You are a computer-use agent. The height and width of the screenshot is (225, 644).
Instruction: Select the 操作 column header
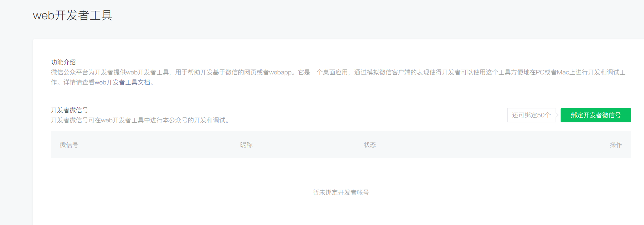pyautogui.click(x=616, y=145)
